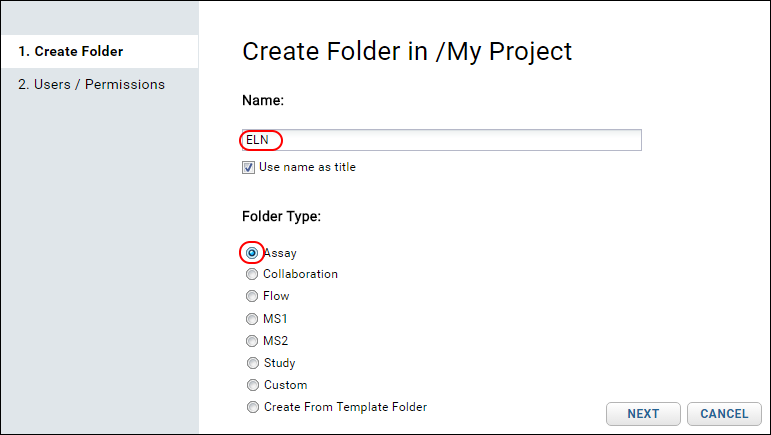Viewport: 771px width, 435px height.
Task: Click the 'Study' option label text
Action: (x=280, y=363)
